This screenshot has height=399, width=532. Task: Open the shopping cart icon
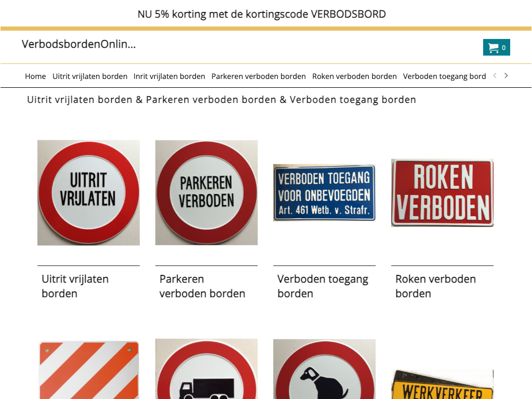tap(496, 47)
